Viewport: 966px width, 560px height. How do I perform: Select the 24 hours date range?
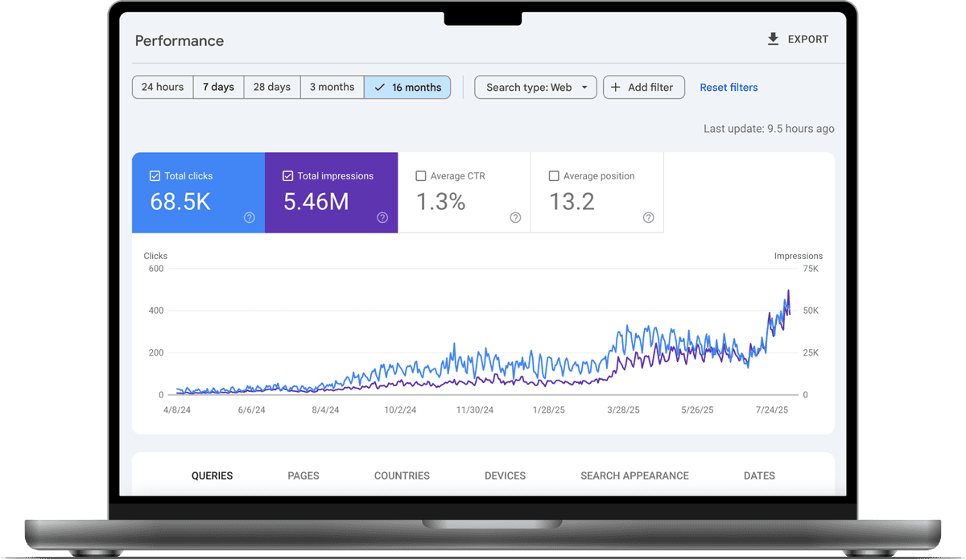[163, 87]
